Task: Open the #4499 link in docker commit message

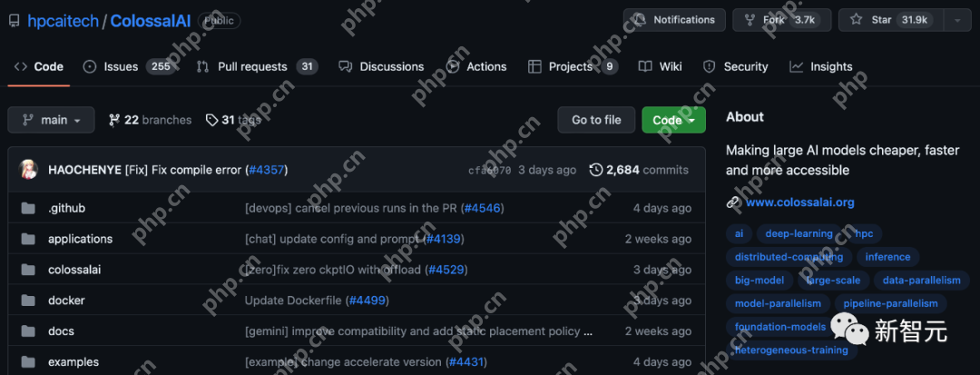Action: 367,301
